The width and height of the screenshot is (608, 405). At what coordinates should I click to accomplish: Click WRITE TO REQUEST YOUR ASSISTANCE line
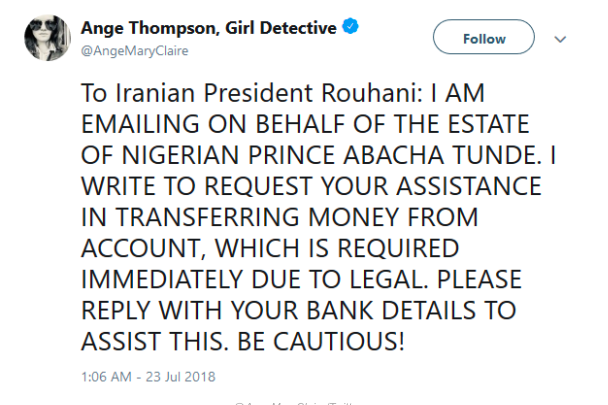pyautogui.click(x=311, y=186)
